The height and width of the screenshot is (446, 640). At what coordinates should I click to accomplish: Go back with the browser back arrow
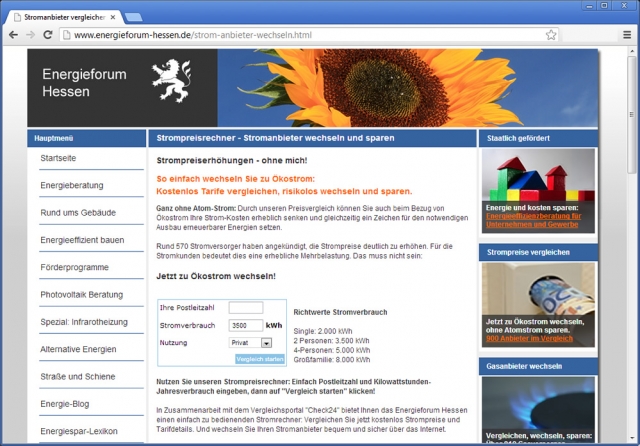(13, 35)
